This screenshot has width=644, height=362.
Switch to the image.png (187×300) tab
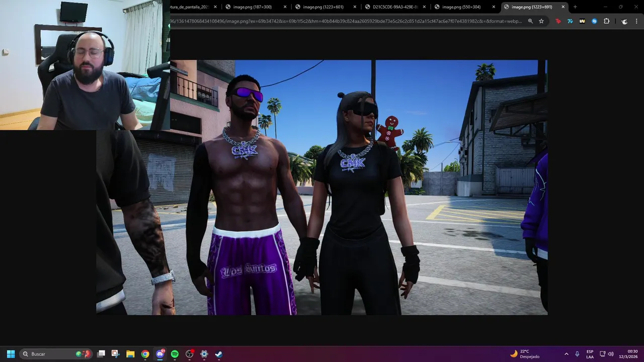pos(256,7)
